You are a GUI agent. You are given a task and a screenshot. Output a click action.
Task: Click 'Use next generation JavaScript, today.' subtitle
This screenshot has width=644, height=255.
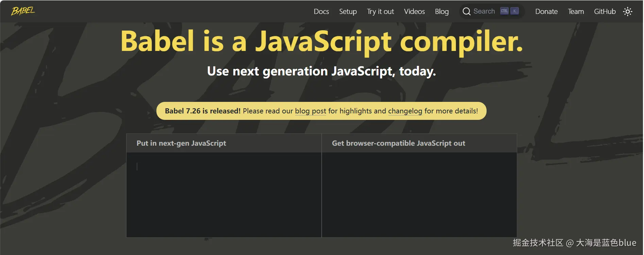coord(321,71)
